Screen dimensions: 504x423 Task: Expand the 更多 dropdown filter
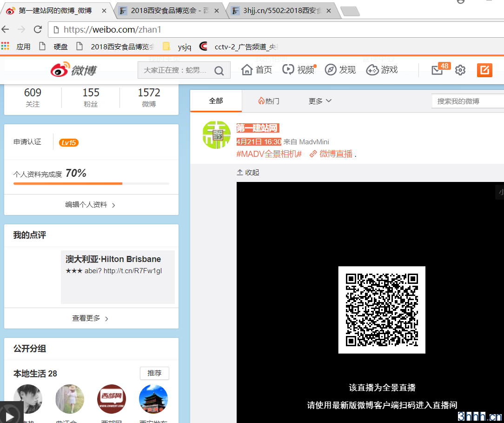click(x=320, y=101)
